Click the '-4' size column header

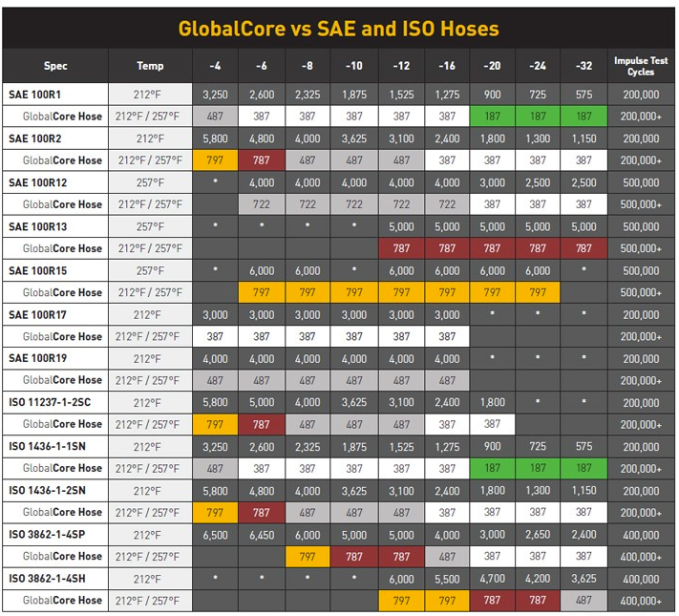click(215, 66)
